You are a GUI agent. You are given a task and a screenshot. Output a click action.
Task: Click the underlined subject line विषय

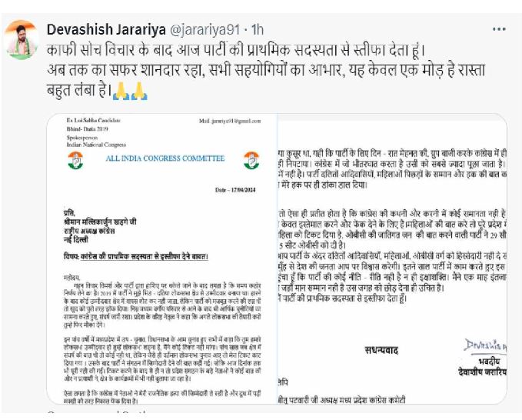(136, 256)
